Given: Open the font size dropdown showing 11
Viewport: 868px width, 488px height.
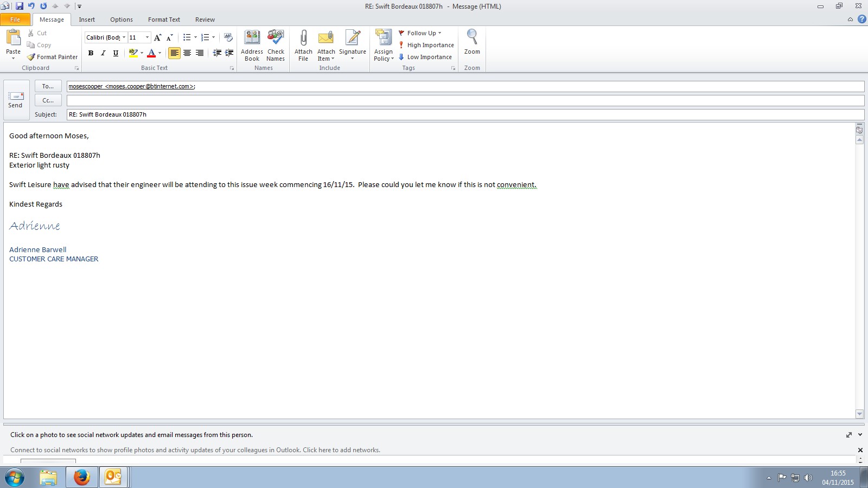Looking at the screenshot, I should coord(147,37).
